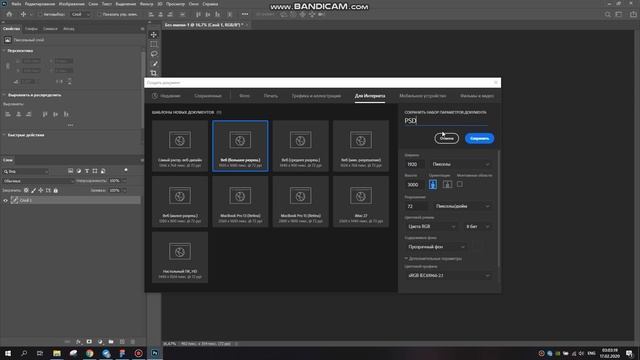The height and width of the screenshot is (360, 640).
Task: Select the MacBook Pro 13 (Retina) template
Action: [x=240, y=201]
